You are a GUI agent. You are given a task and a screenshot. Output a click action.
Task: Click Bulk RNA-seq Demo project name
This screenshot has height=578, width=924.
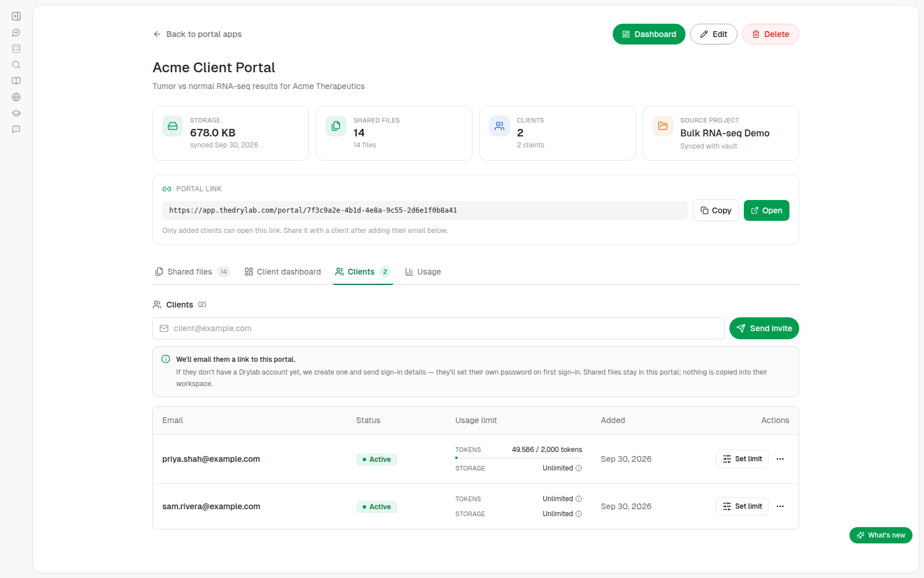(725, 133)
